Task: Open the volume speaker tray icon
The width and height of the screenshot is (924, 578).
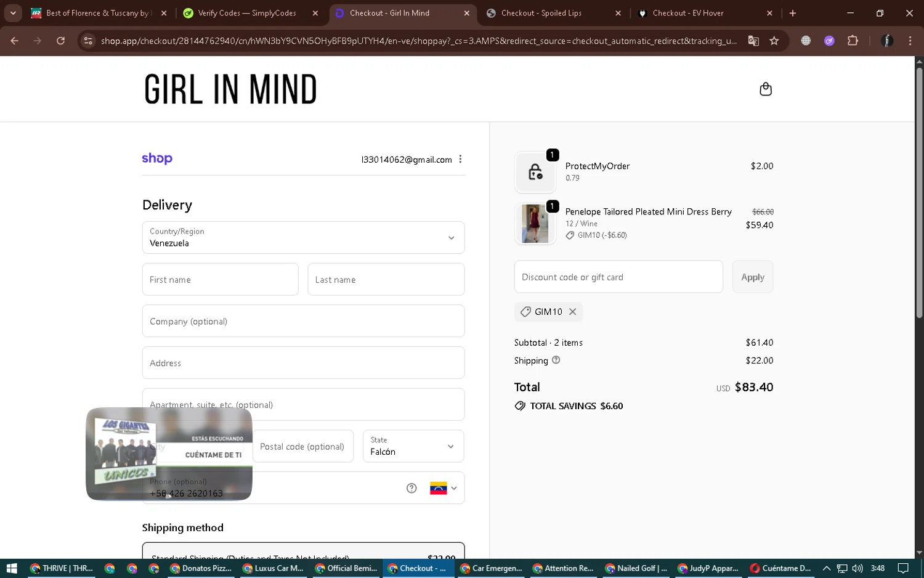Action: (x=857, y=568)
